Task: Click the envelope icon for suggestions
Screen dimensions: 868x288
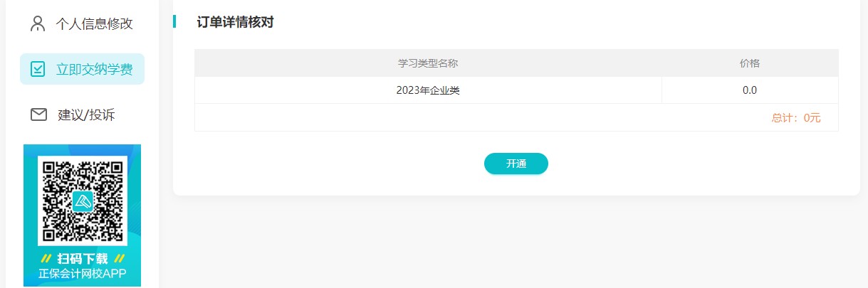Action: (x=38, y=114)
